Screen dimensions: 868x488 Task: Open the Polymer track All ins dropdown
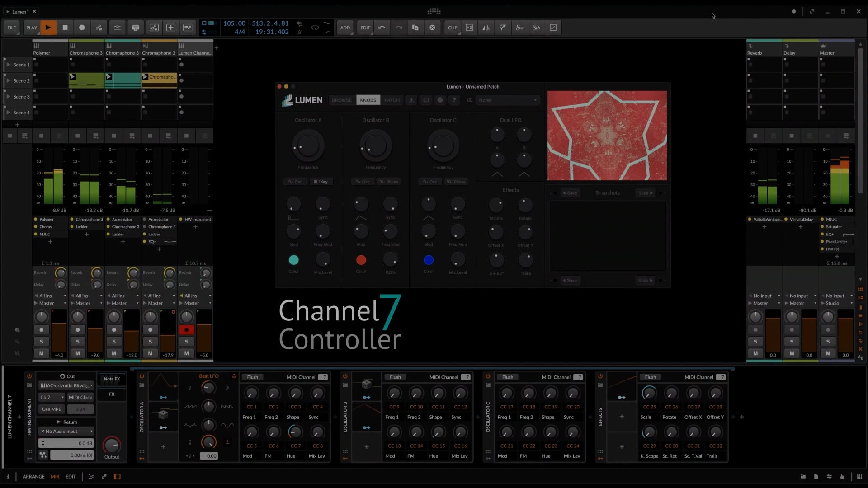[x=50, y=296]
